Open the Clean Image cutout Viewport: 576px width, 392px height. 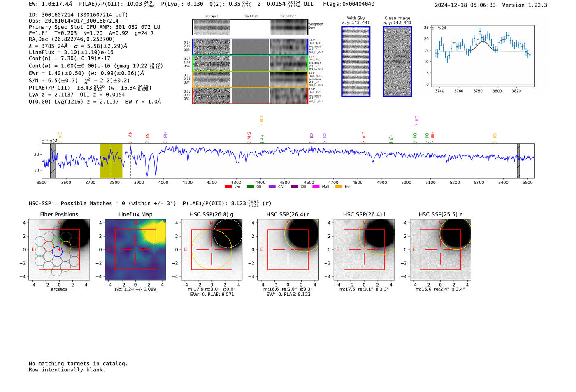point(397,61)
